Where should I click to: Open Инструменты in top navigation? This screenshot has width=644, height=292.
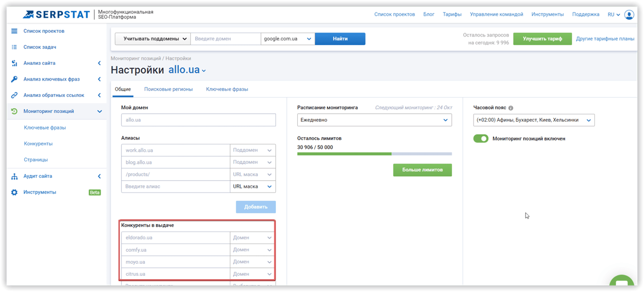[x=547, y=14]
